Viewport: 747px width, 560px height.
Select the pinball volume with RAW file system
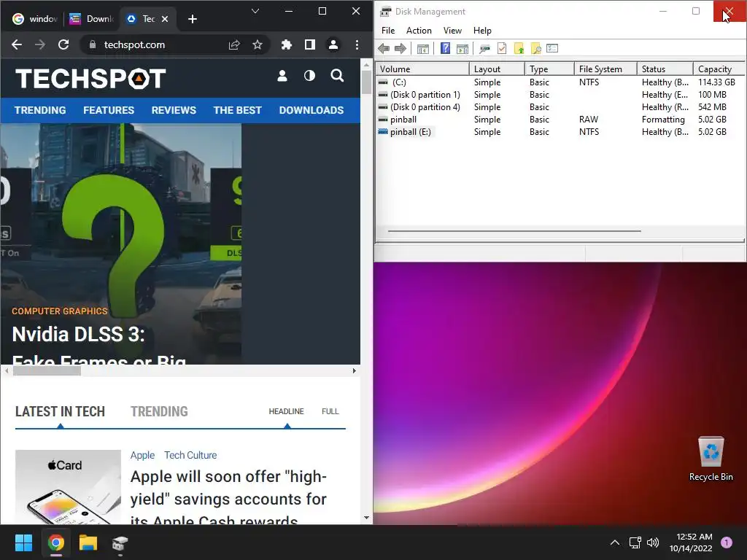tap(560, 120)
